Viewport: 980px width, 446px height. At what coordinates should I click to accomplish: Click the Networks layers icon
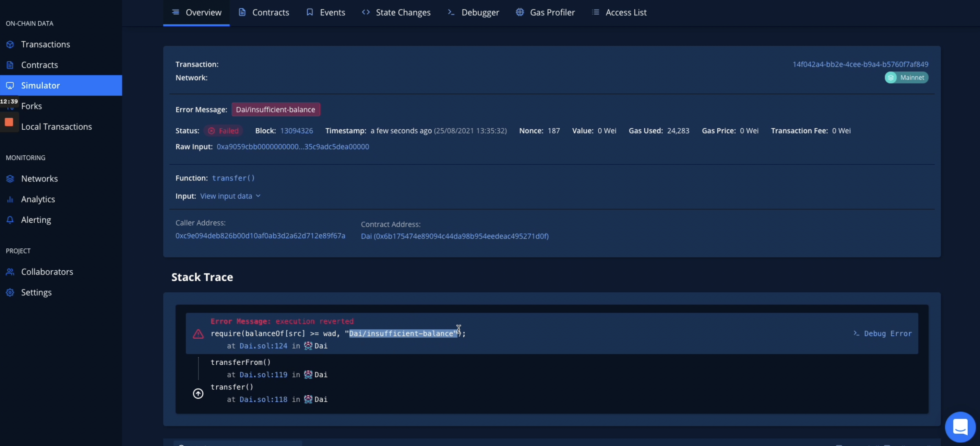[x=10, y=178]
